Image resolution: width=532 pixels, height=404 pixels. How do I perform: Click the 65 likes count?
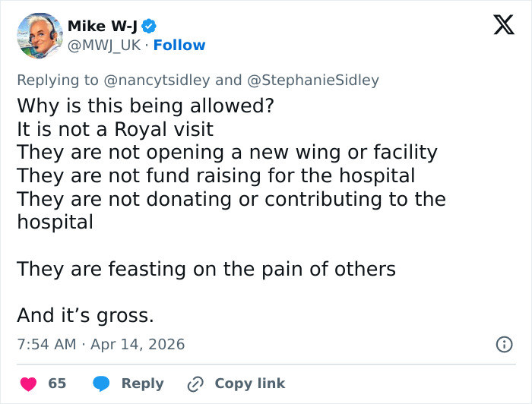pyautogui.click(x=57, y=383)
